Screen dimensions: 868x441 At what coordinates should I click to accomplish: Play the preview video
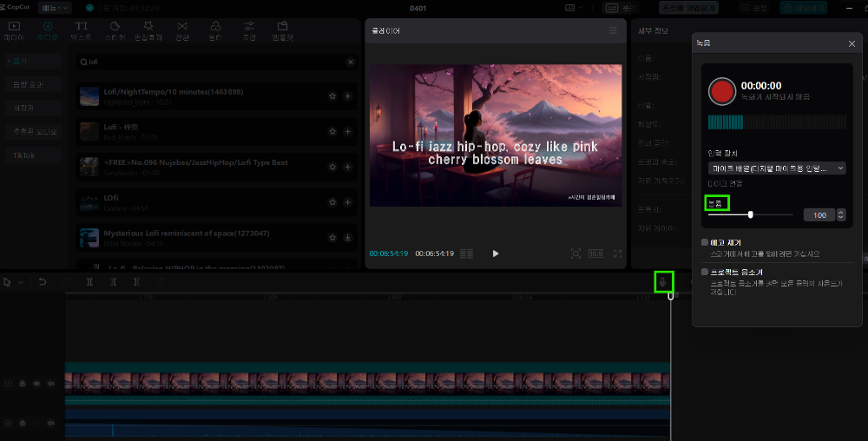coord(496,253)
